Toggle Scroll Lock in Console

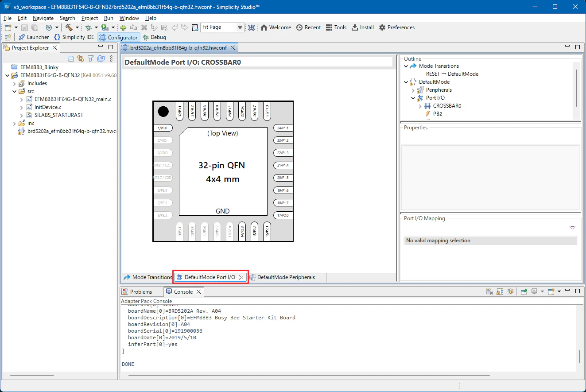(x=500, y=291)
